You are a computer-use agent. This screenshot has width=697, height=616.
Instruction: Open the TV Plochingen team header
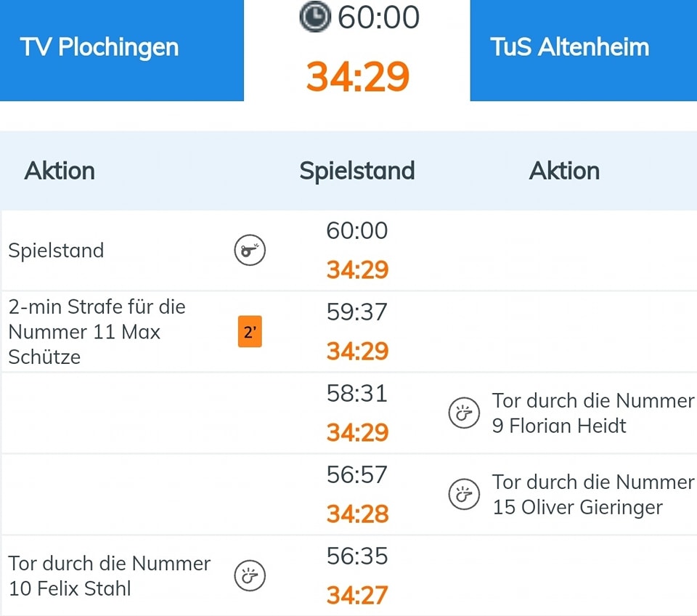121,48
